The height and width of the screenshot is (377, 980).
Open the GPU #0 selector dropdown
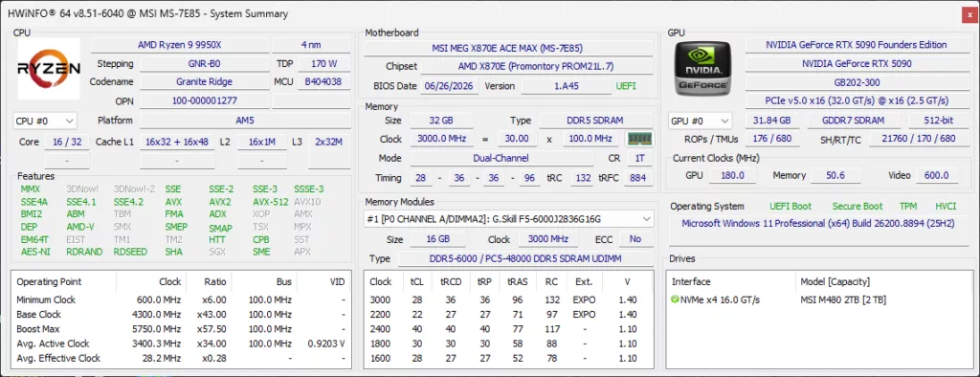point(701,121)
